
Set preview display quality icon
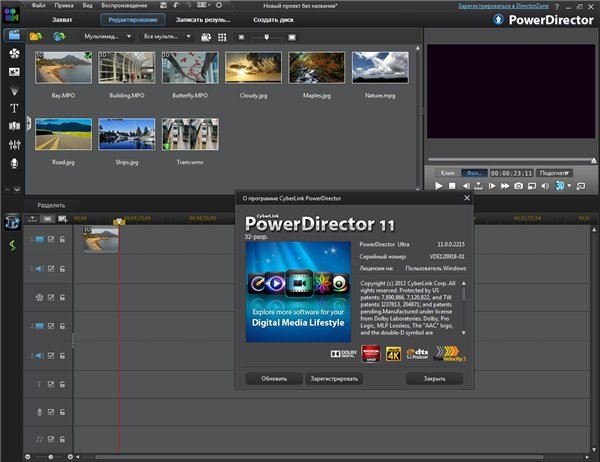(532, 186)
